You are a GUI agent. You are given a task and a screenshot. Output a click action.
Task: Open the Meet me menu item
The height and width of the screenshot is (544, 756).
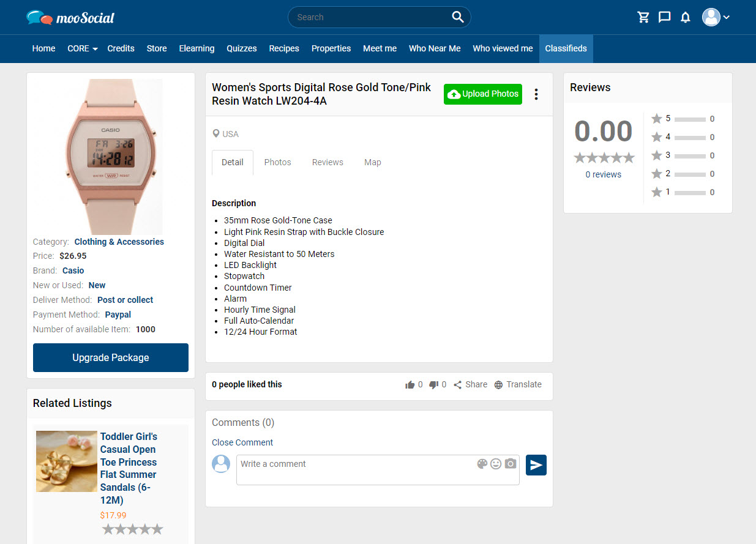point(380,48)
